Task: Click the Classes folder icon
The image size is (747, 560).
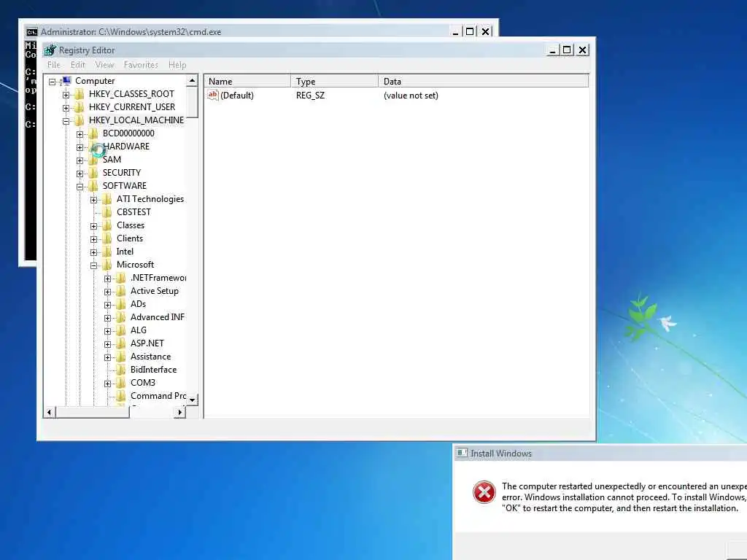Action: 107,225
